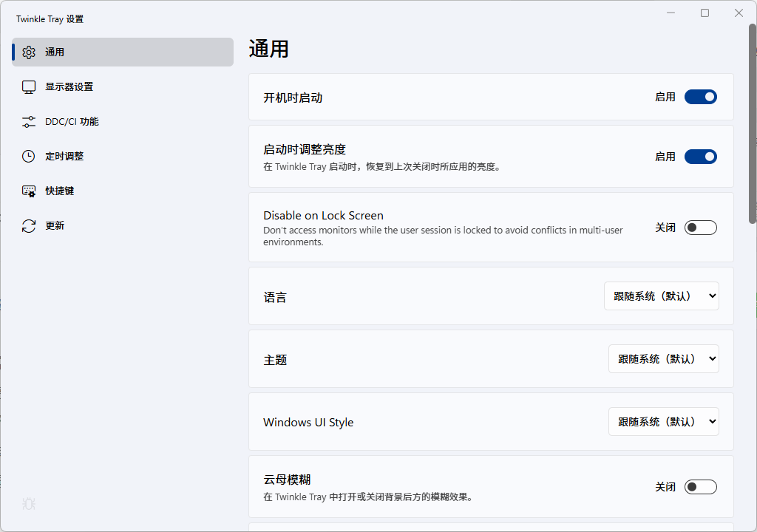Open the 语言 dropdown
The width and height of the screenshot is (757, 532).
(661, 296)
